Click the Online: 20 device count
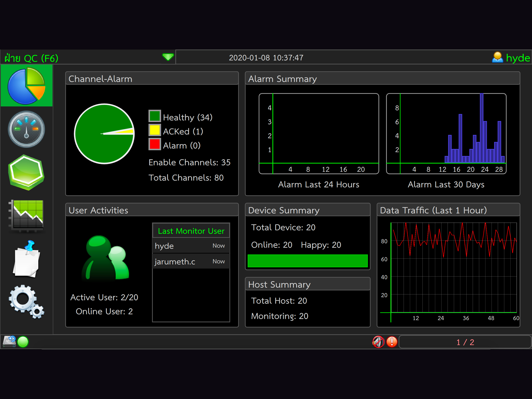Viewport: 532px width, 399px height. pyautogui.click(x=271, y=245)
